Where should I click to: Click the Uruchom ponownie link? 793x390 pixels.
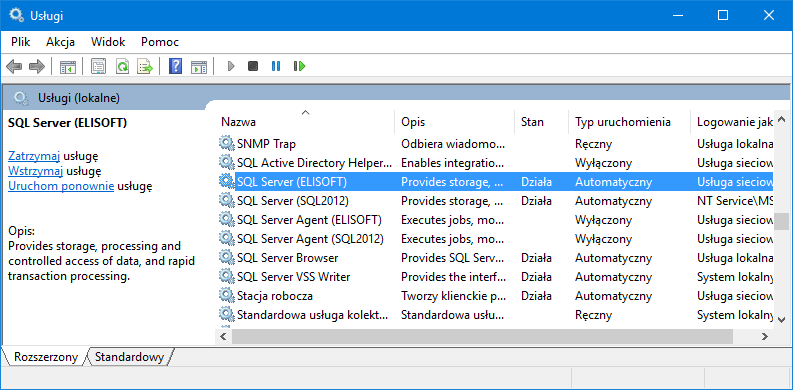tap(61, 186)
